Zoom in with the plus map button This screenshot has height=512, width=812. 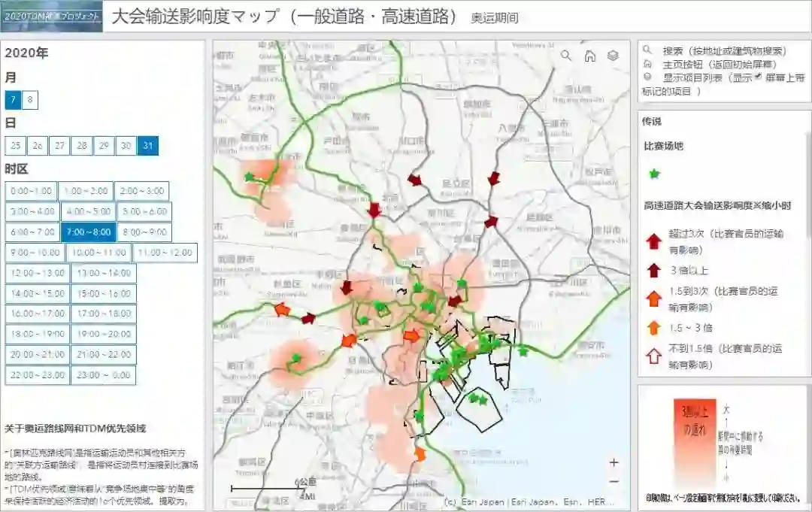[614, 462]
